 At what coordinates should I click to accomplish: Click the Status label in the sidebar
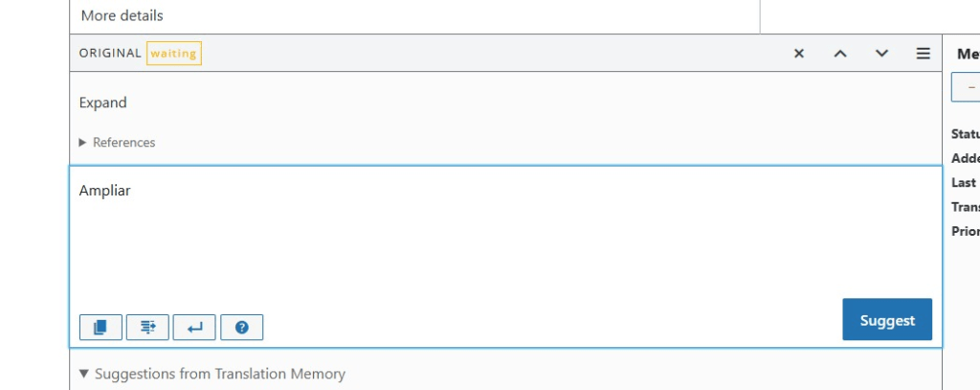tap(965, 134)
